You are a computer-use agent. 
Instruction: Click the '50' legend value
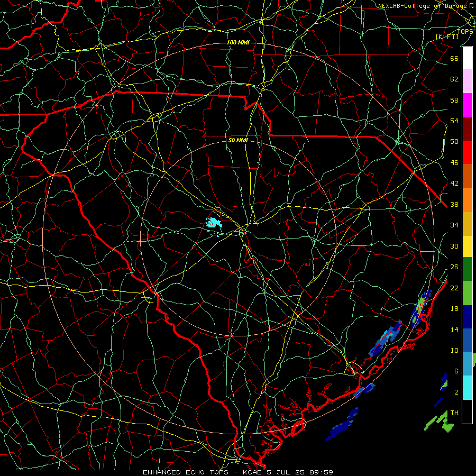tap(454, 142)
